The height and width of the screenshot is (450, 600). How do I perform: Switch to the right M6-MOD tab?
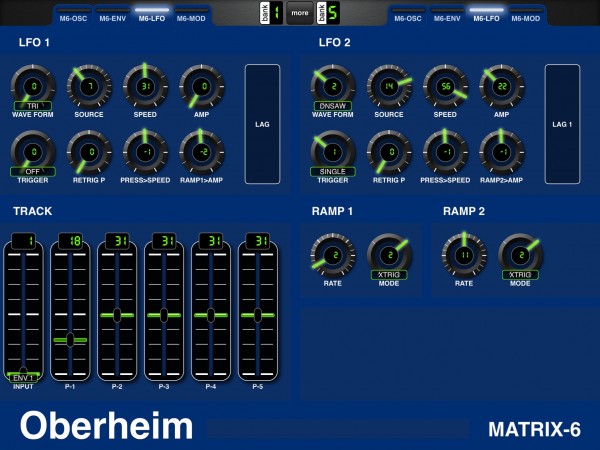[526, 15]
